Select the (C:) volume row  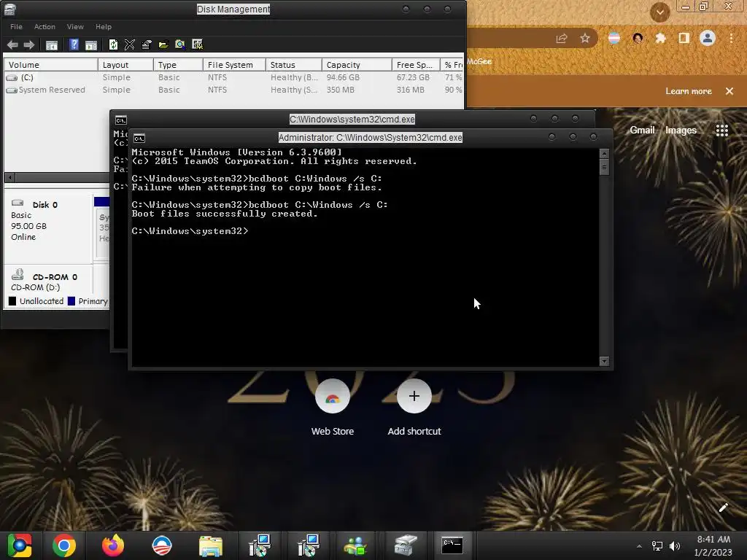click(233, 77)
